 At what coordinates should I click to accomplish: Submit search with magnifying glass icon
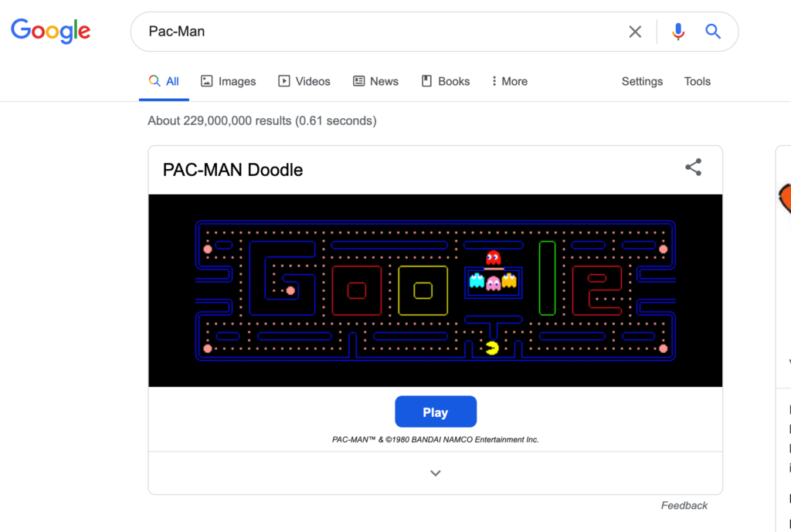713,31
